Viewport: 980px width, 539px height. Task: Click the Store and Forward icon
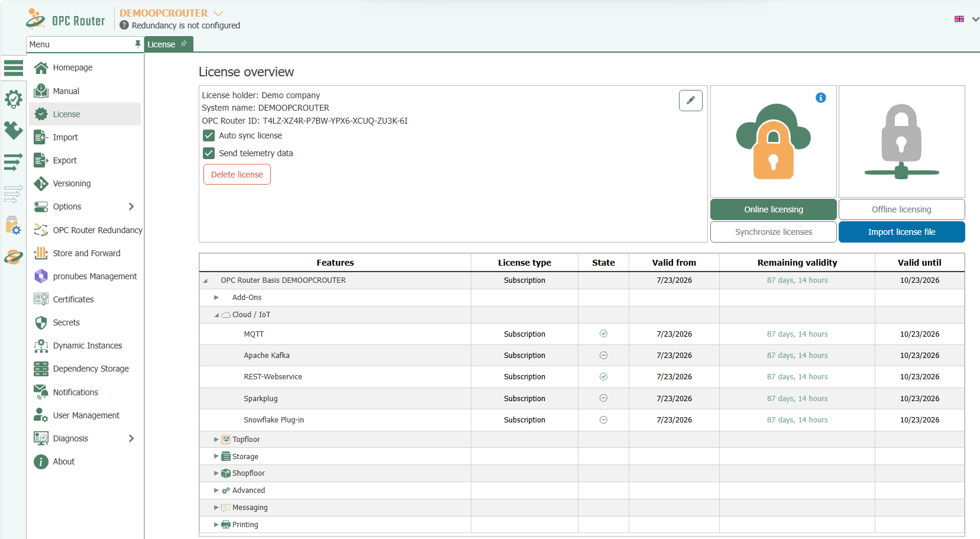[41, 253]
